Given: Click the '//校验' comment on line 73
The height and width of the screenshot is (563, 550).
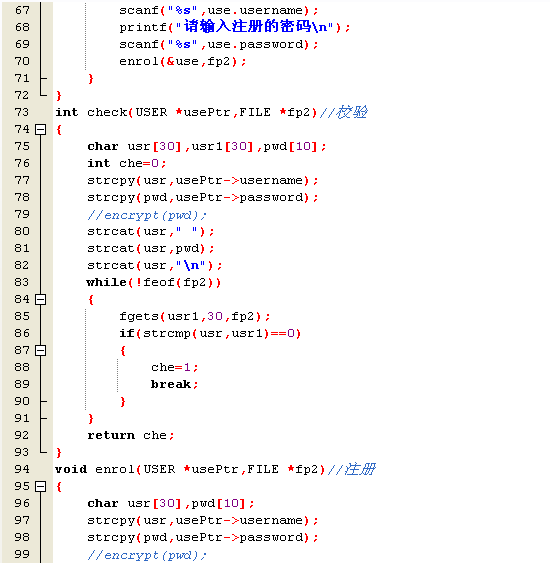Looking at the screenshot, I should (344, 112).
